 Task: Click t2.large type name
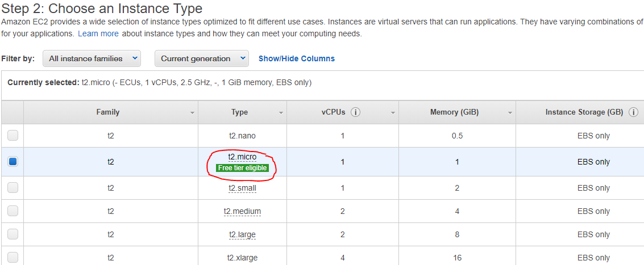pos(242,235)
